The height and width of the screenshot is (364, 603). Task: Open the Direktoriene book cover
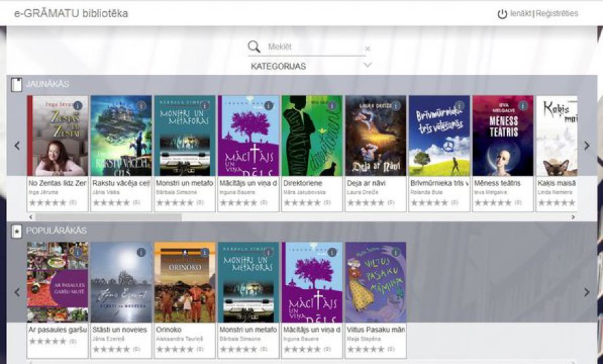pos(312,136)
